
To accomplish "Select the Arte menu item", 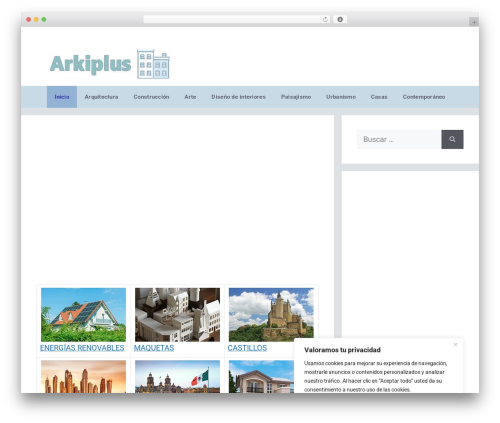I will pyautogui.click(x=190, y=97).
